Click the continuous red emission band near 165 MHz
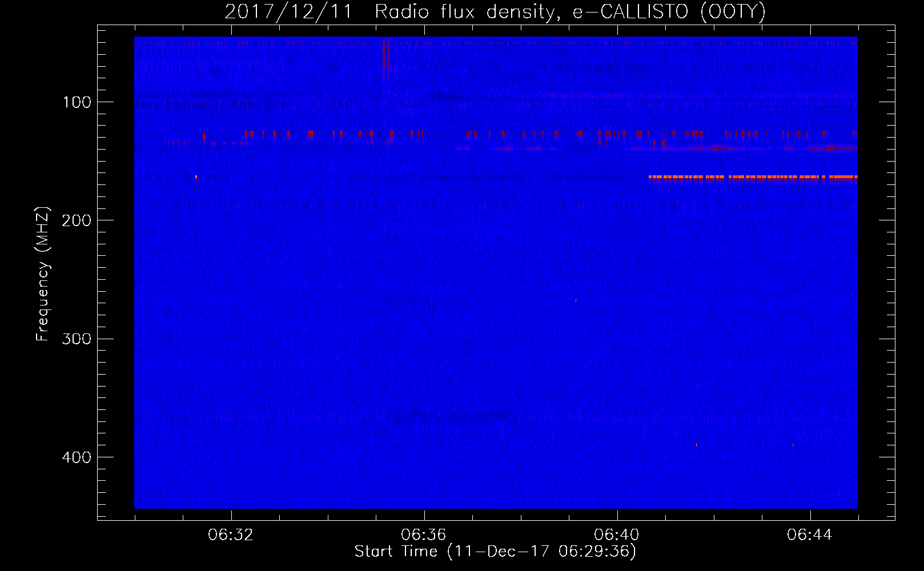 point(753,177)
